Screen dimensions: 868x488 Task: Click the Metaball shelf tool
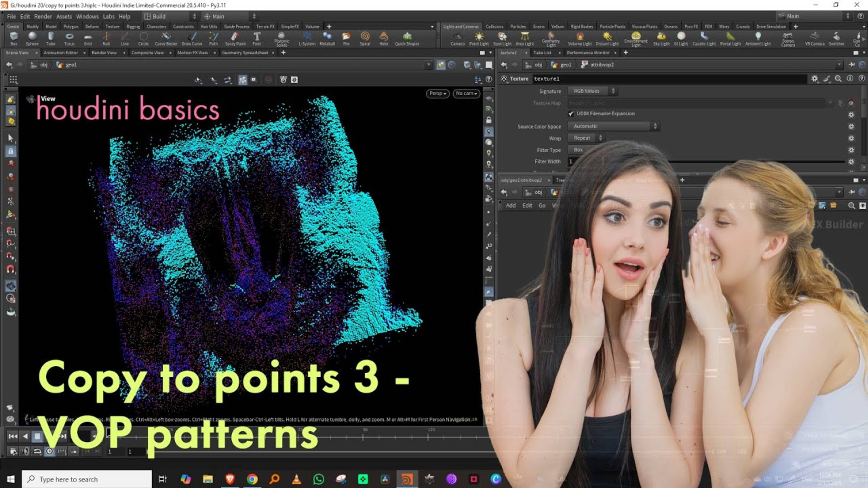327,38
